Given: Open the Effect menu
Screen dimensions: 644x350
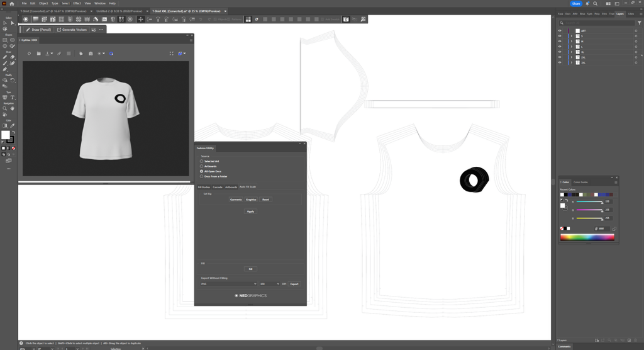Looking at the screenshot, I should tap(77, 3).
